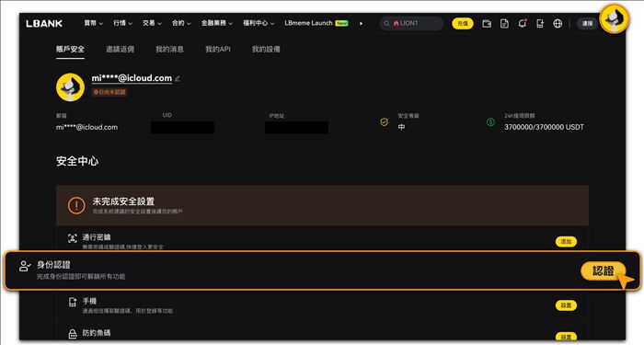The width and height of the screenshot is (644, 345).
Task: Open the user avatar menu in top bar
Action: coord(614,19)
